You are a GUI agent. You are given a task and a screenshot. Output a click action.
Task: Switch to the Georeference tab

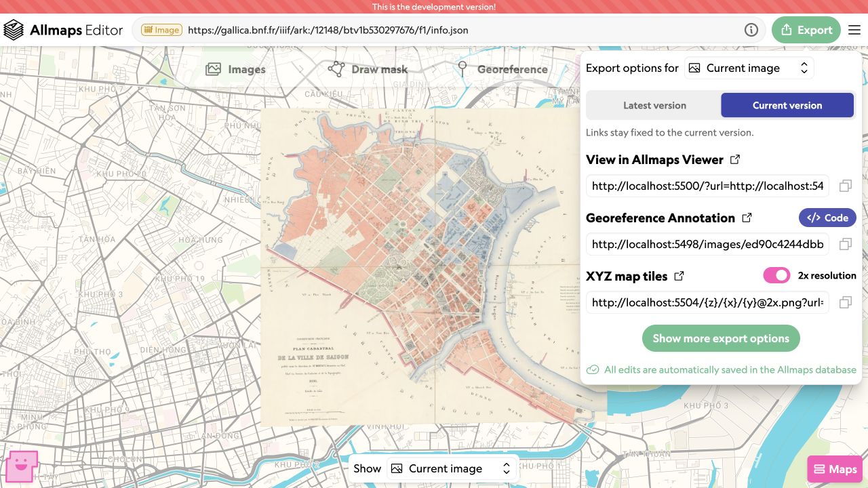[502, 69]
